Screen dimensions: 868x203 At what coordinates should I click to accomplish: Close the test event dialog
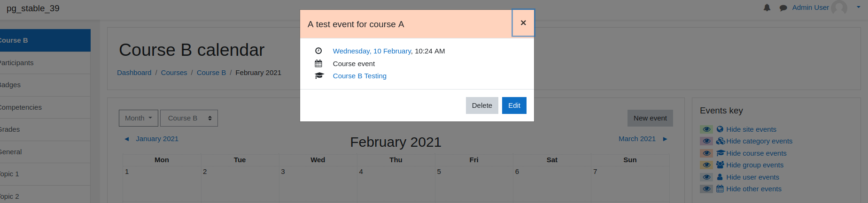pos(523,23)
